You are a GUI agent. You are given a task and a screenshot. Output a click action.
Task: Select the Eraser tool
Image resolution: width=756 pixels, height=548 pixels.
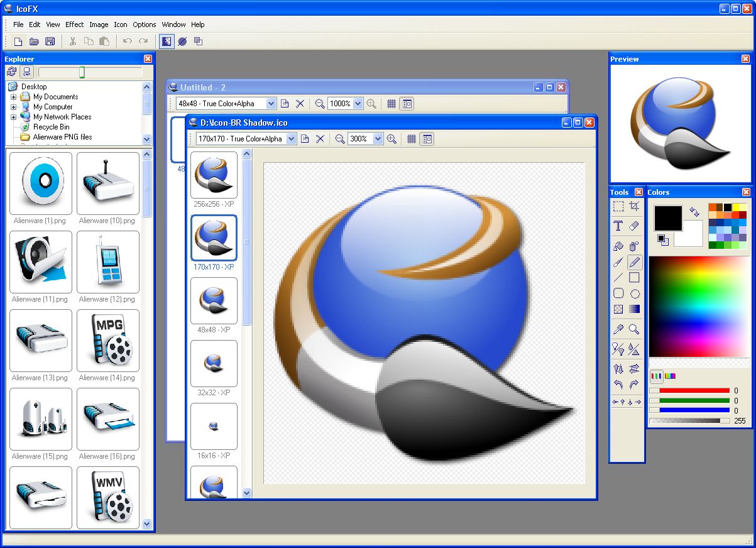[x=634, y=226]
